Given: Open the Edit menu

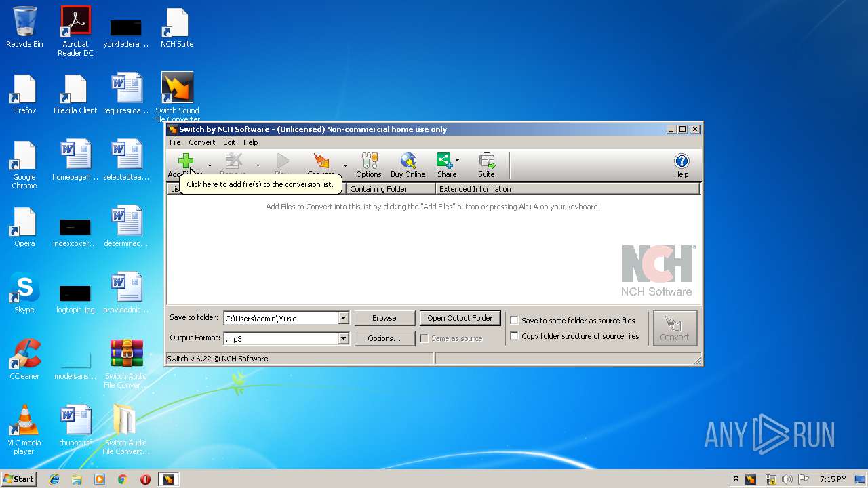Looking at the screenshot, I should click(x=229, y=142).
